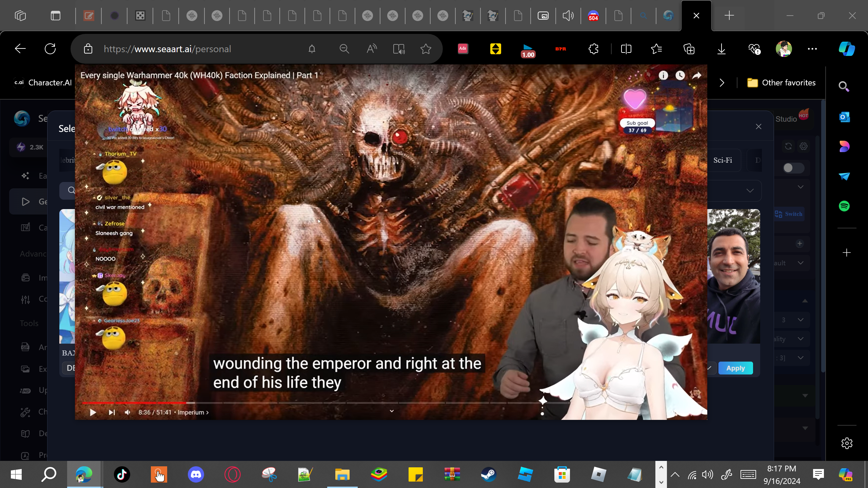Open the Edge sidebar search icon

click(844, 87)
